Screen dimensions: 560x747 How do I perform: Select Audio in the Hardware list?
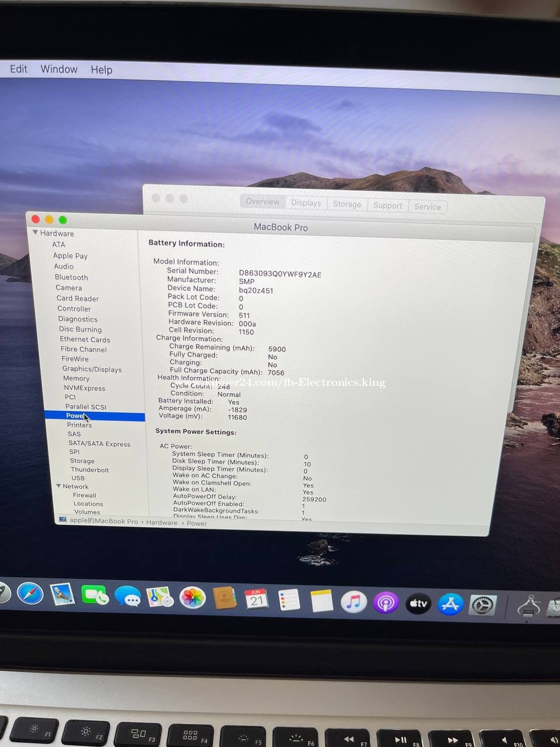(x=64, y=266)
